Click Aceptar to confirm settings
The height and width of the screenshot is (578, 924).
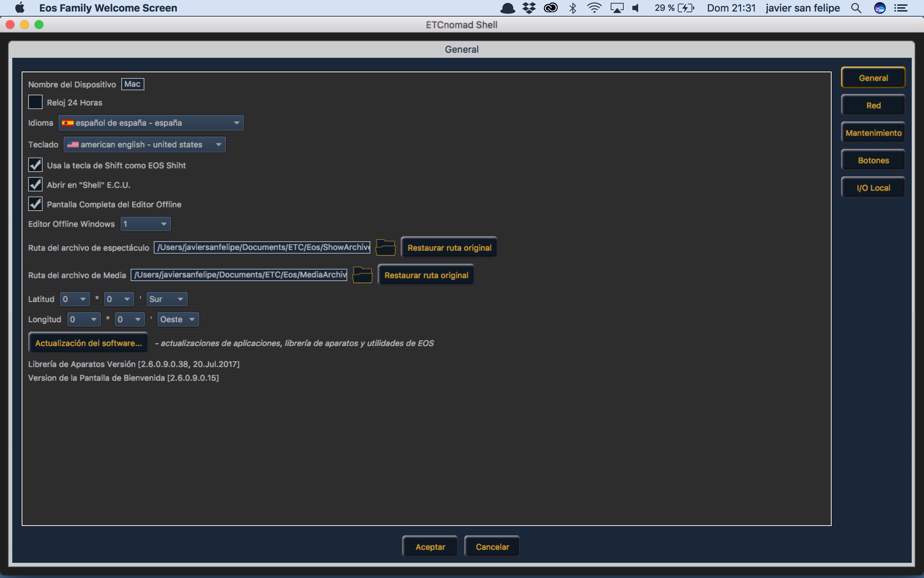point(430,547)
